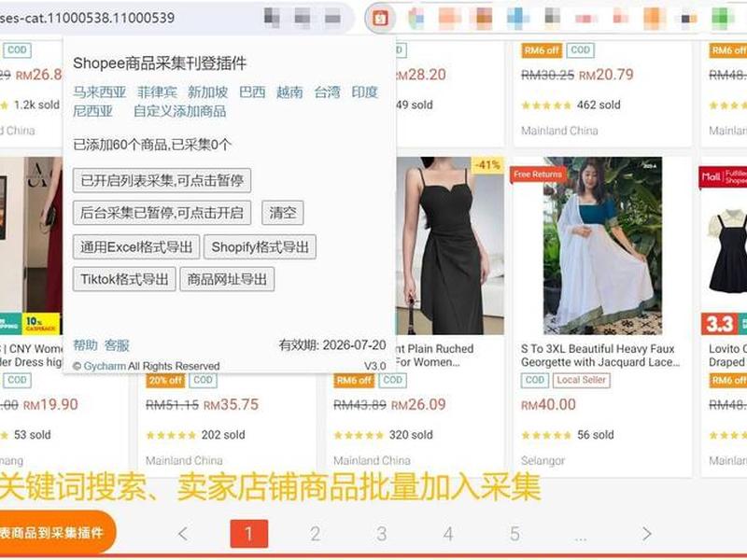Select page 3 in pagination
The image size is (747, 560).
click(x=382, y=534)
